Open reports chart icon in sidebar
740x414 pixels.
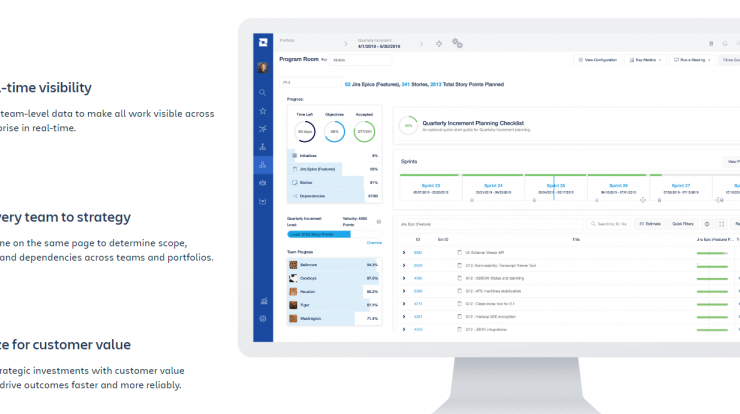(x=263, y=301)
